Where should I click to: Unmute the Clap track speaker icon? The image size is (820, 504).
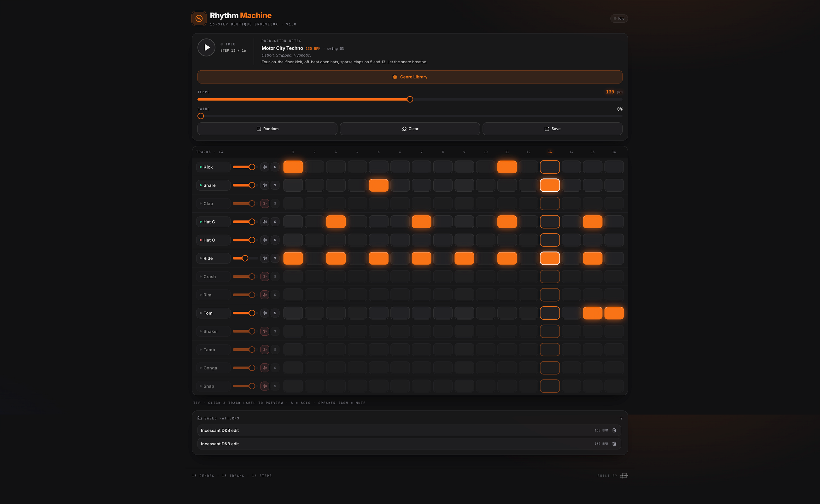(265, 203)
